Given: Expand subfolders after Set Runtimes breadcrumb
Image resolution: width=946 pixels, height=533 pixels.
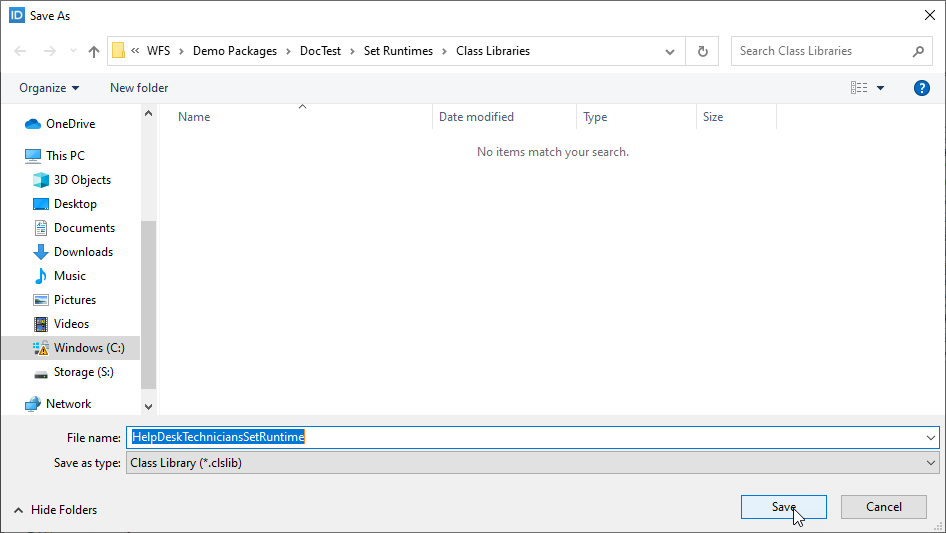Looking at the screenshot, I should click(x=445, y=51).
